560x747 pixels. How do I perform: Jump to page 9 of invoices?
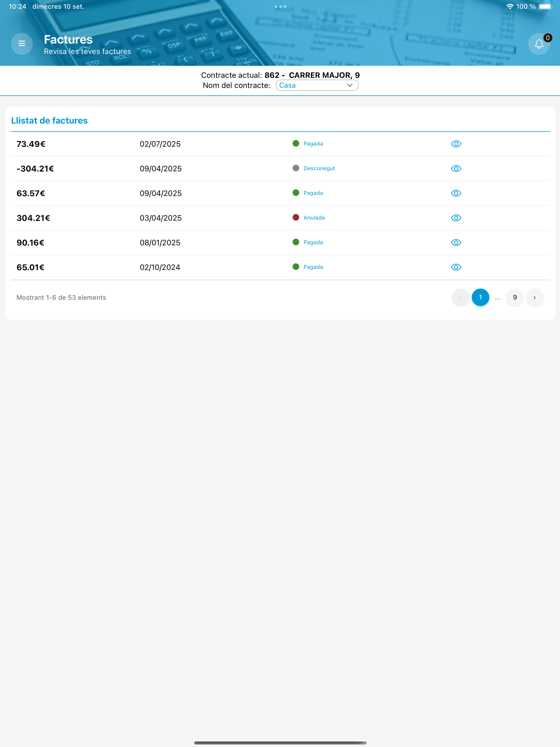[515, 297]
